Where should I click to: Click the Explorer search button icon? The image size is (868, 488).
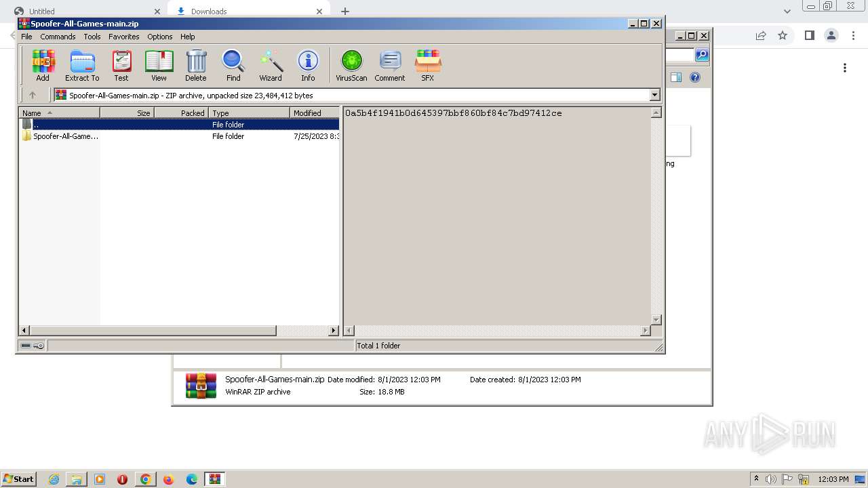click(x=702, y=55)
